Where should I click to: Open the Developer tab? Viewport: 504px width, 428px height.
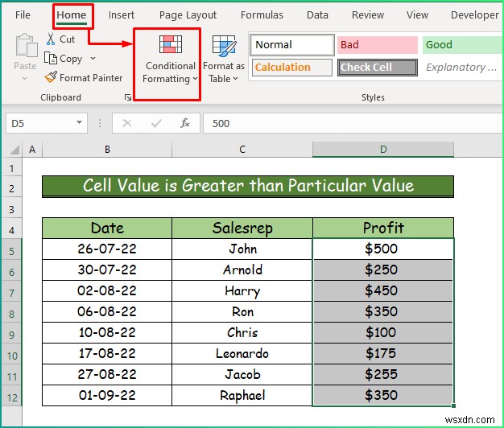coord(475,14)
